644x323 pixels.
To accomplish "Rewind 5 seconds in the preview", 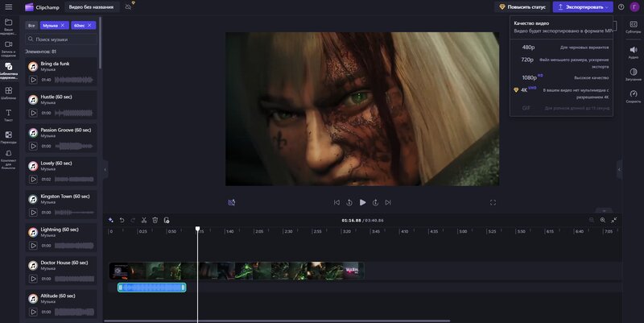I will click(349, 202).
